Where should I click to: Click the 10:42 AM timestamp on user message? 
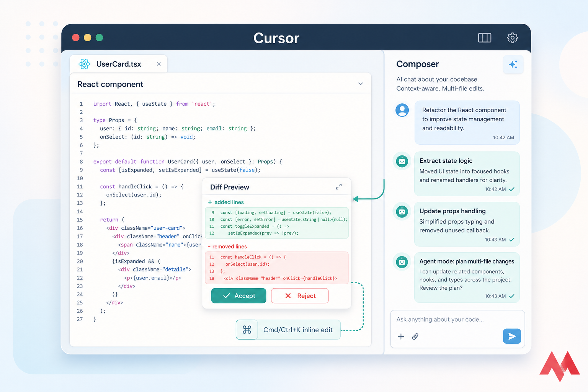point(503,137)
